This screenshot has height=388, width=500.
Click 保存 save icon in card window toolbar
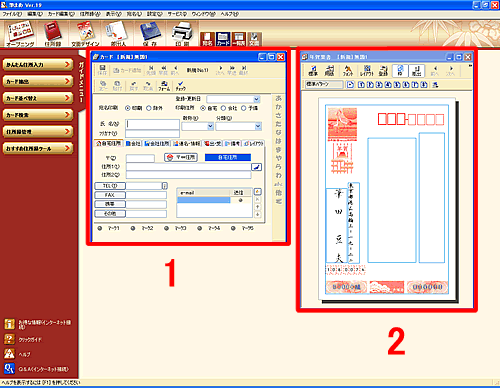point(102,70)
